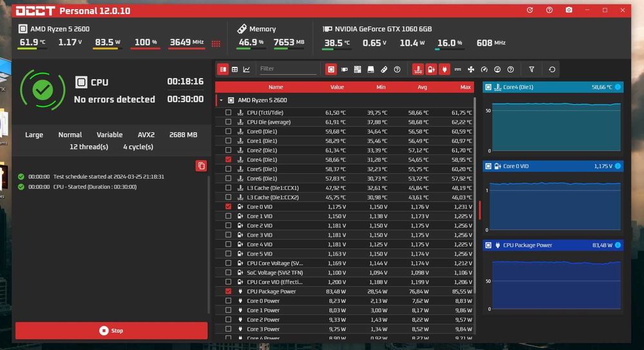The width and height of the screenshot is (644, 350).
Task: Toggle the voltage sensor type filter
Action: 431,69
